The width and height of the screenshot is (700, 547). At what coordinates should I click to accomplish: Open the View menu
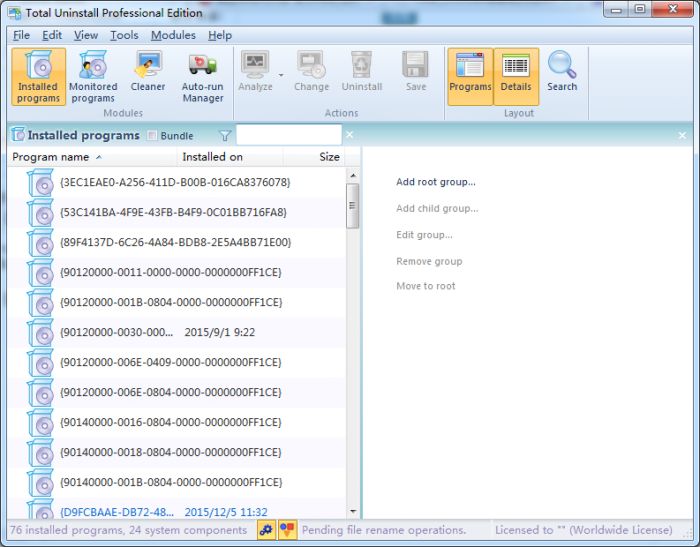[86, 35]
